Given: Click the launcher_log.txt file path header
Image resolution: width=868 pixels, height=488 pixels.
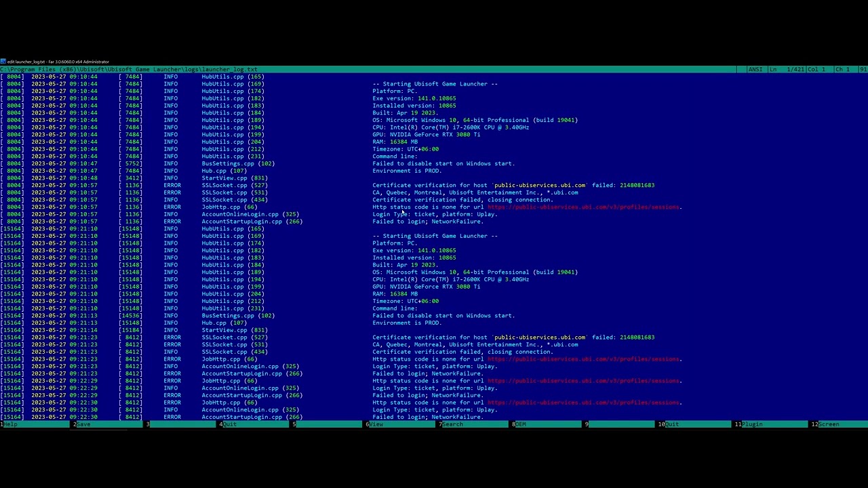Looking at the screenshot, I should [129, 69].
